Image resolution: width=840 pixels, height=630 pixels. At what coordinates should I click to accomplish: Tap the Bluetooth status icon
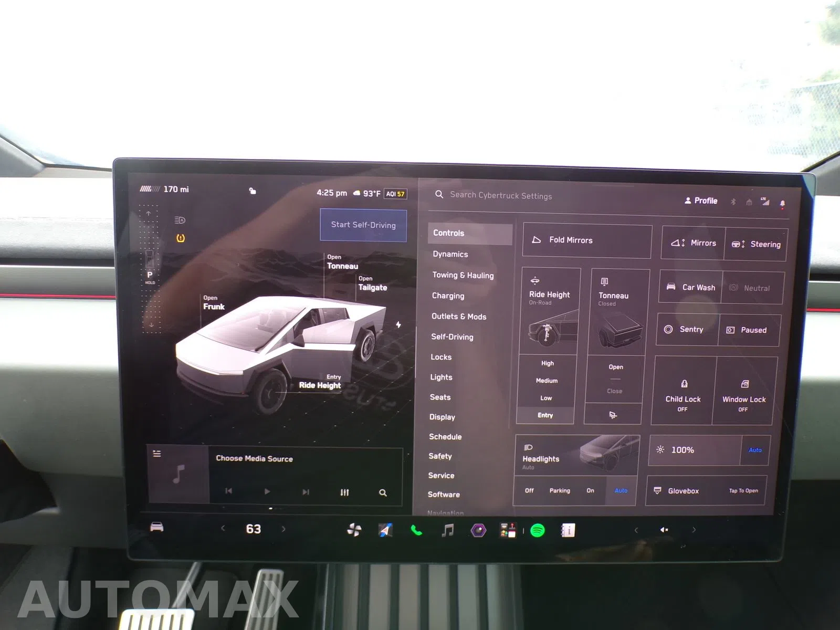[733, 202]
